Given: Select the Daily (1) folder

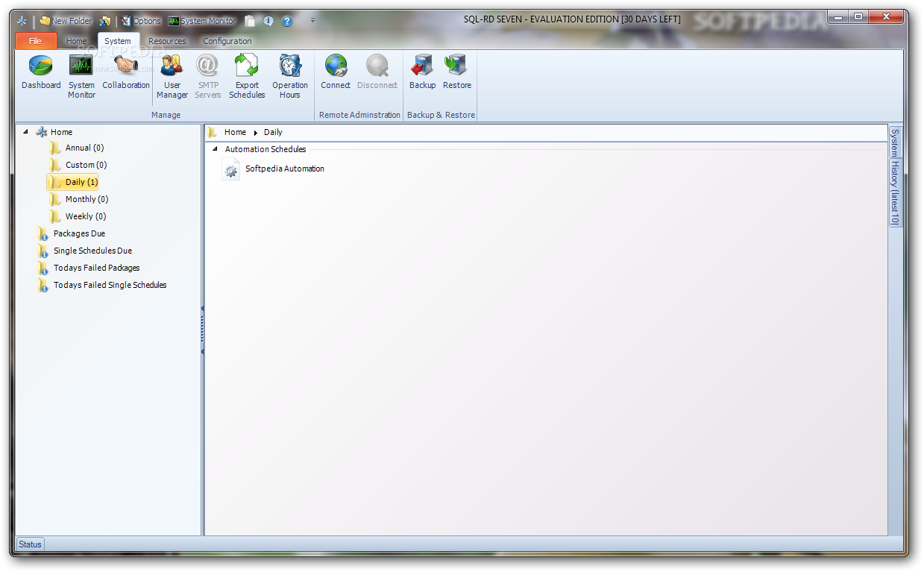Looking at the screenshot, I should point(72,182).
